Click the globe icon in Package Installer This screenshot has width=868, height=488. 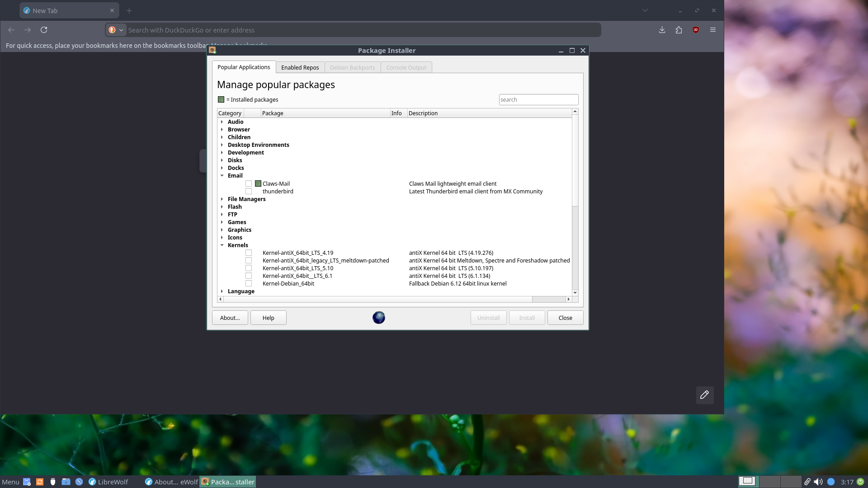[x=379, y=318]
